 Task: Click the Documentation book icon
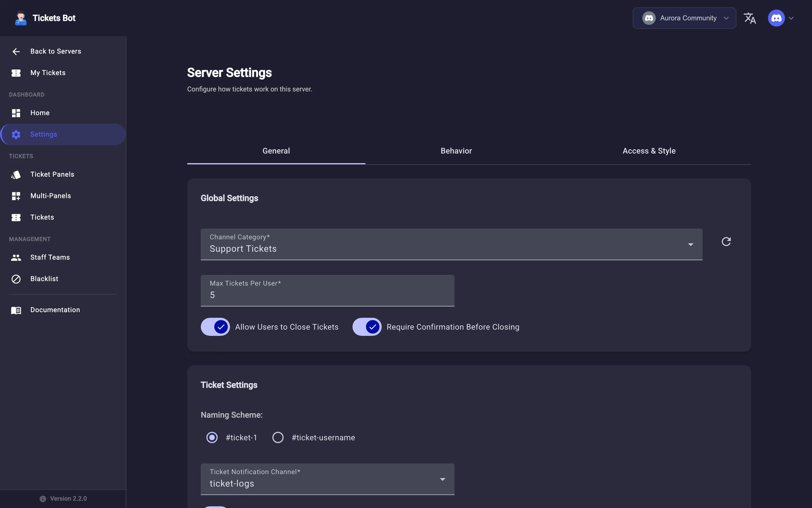(16, 310)
